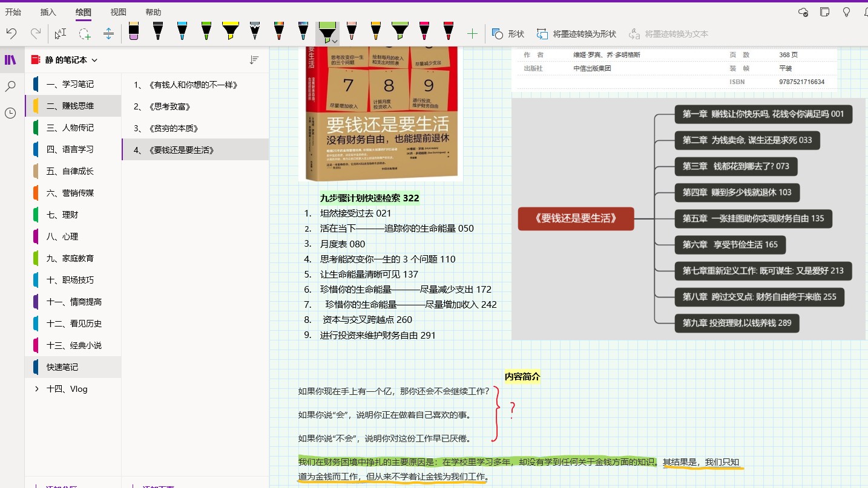Open the green highlighter options dropdown
868x488 pixels.
click(335, 41)
